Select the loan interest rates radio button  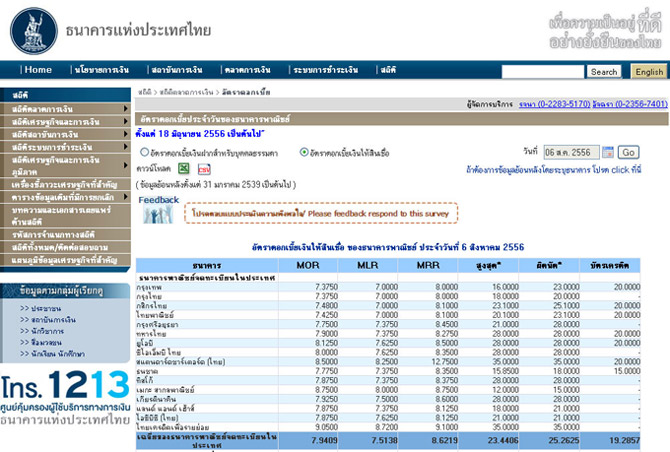(304, 152)
